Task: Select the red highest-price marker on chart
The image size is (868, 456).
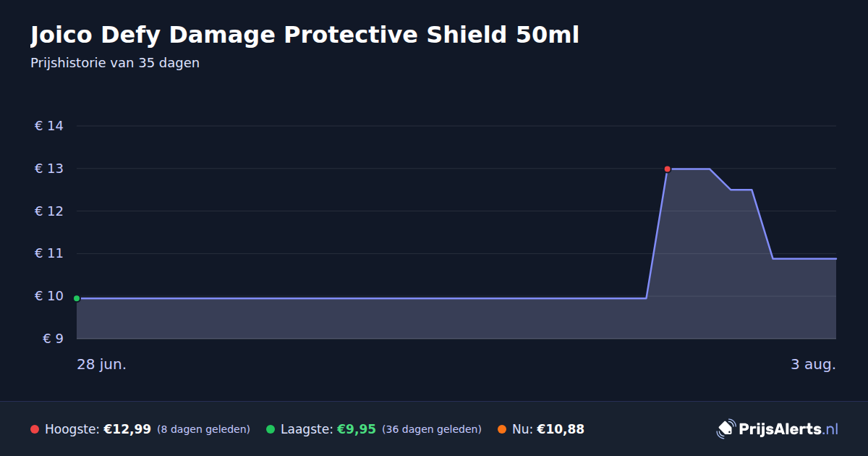Action: click(x=667, y=169)
